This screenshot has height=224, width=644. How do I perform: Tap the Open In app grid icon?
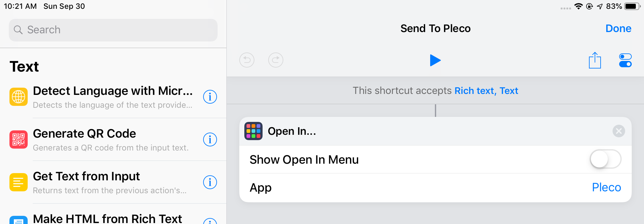tap(253, 131)
